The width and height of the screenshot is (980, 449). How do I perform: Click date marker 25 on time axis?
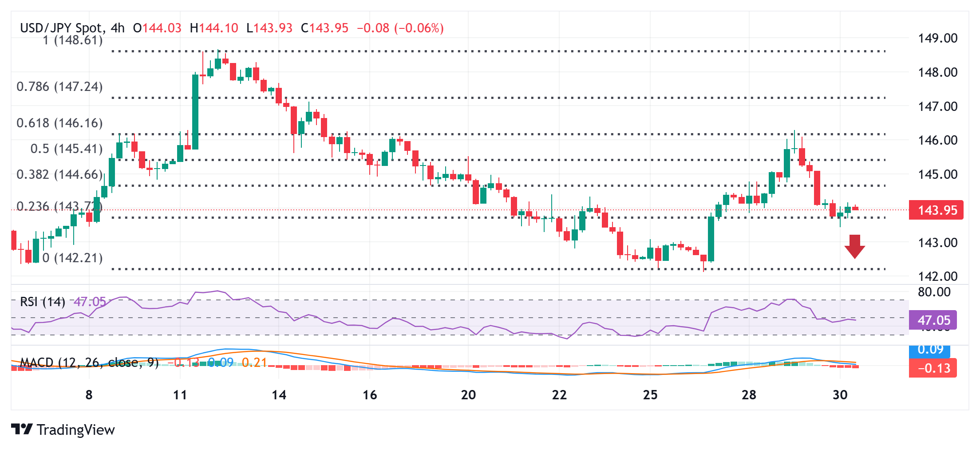point(650,394)
